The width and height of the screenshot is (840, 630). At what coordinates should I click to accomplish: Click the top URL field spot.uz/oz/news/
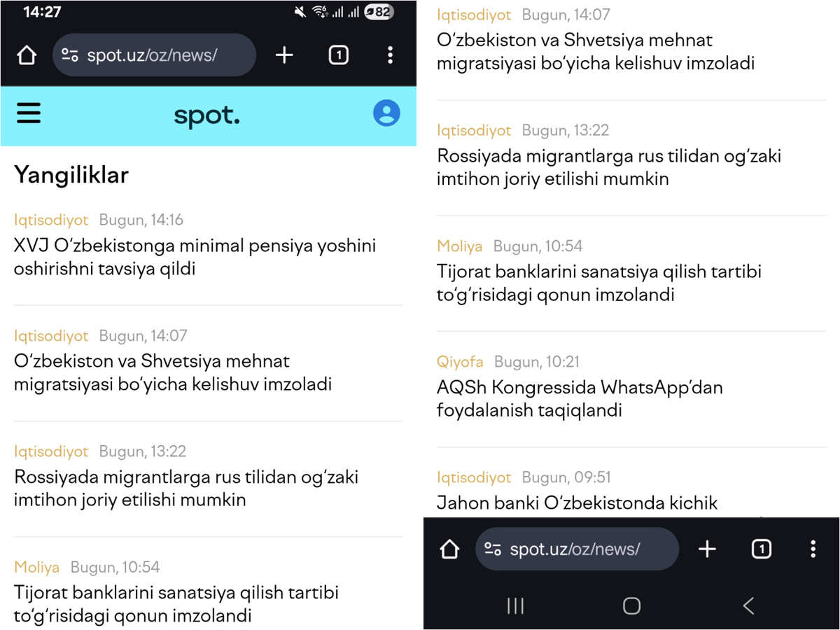pos(154,55)
